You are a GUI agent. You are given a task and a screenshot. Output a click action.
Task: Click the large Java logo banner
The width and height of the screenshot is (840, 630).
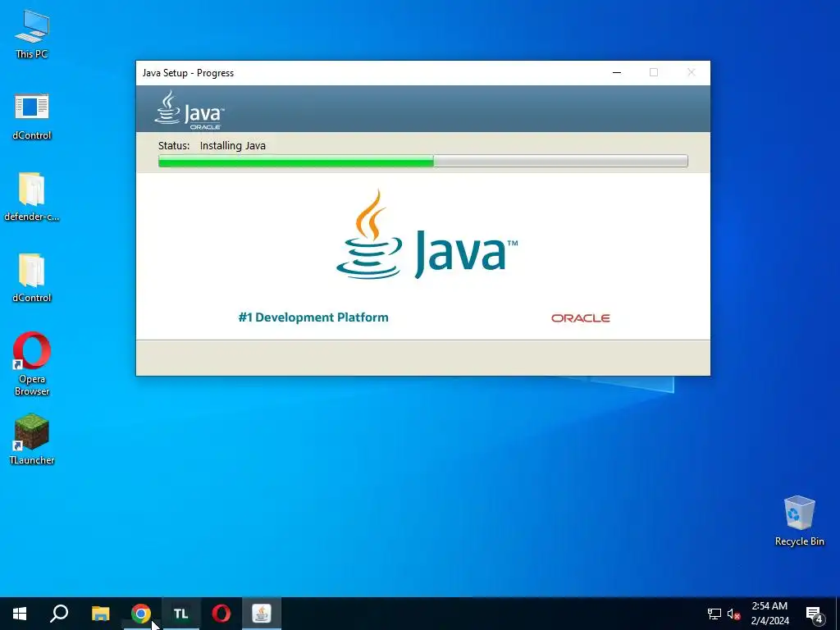pyautogui.click(x=427, y=234)
